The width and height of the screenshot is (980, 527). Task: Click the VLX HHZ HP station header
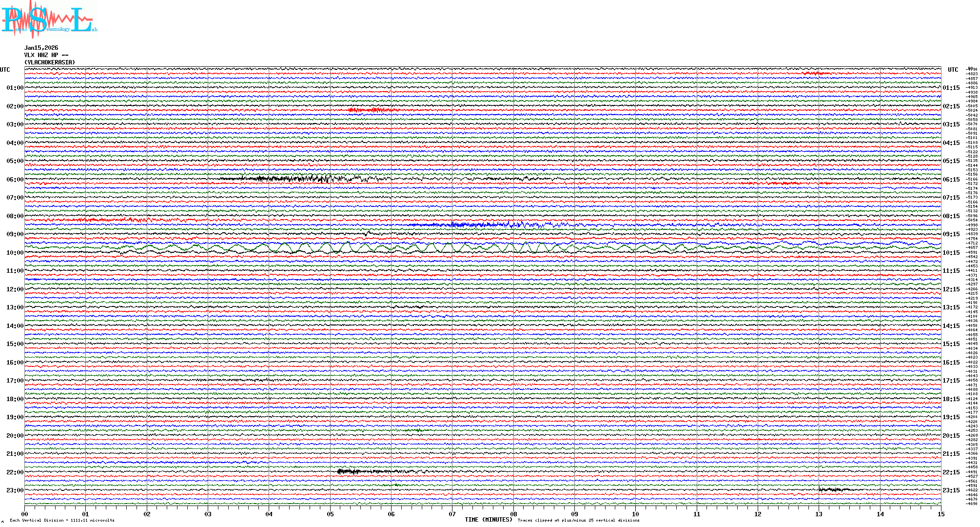pos(46,55)
